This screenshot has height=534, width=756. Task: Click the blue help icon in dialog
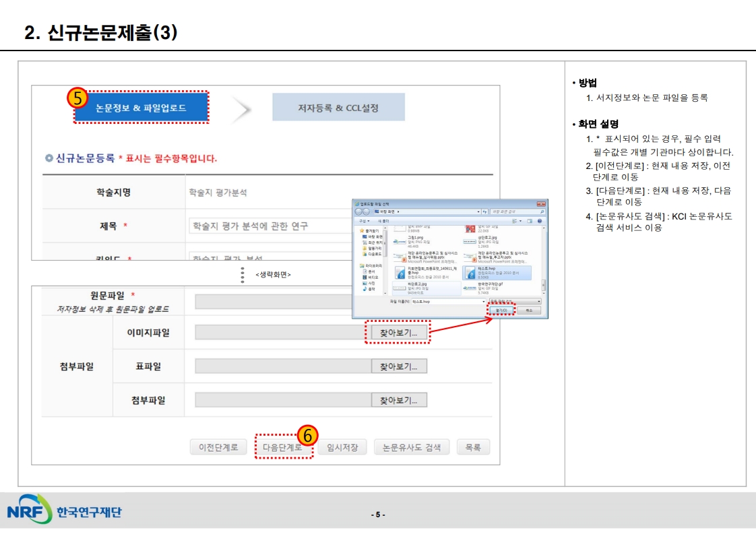[x=540, y=222]
